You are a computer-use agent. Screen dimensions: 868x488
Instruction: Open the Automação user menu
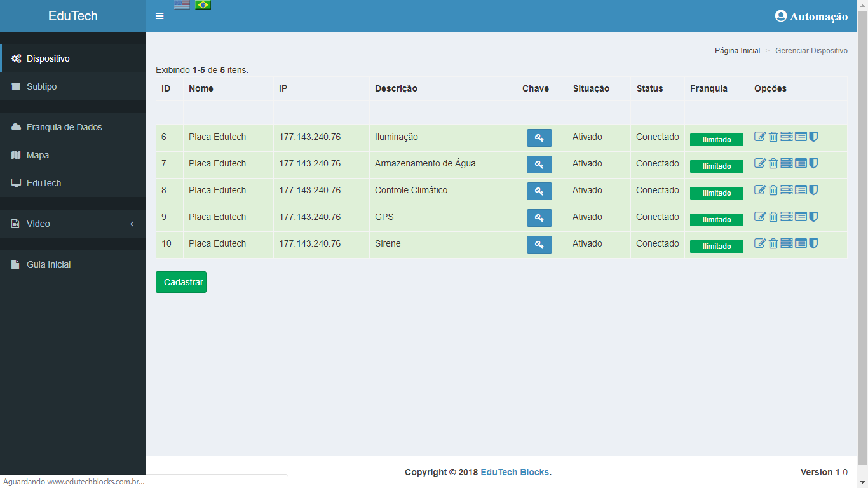click(x=811, y=16)
